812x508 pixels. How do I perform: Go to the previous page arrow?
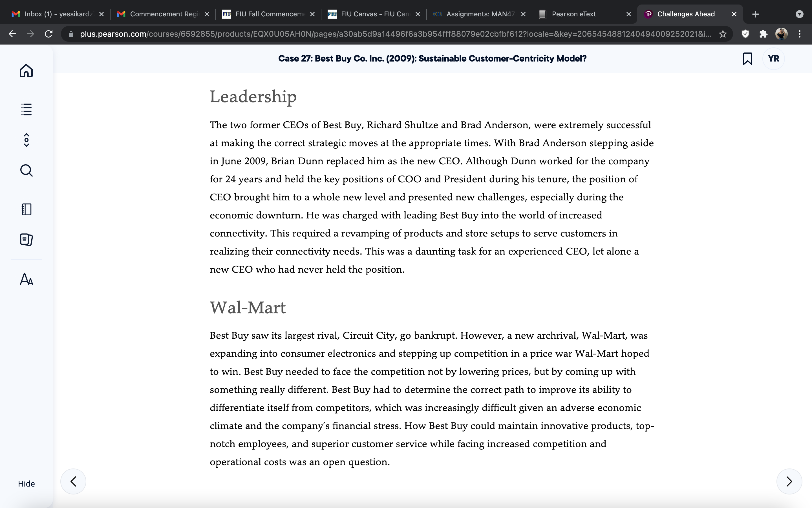73,481
